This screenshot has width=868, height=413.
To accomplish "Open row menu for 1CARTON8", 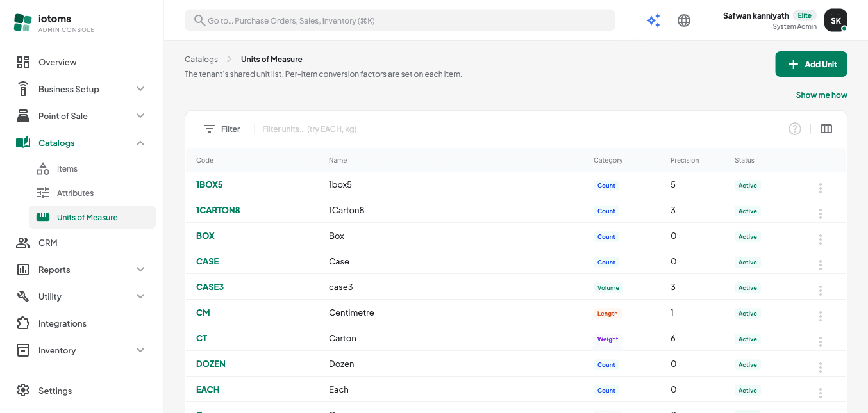I will (821, 213).
